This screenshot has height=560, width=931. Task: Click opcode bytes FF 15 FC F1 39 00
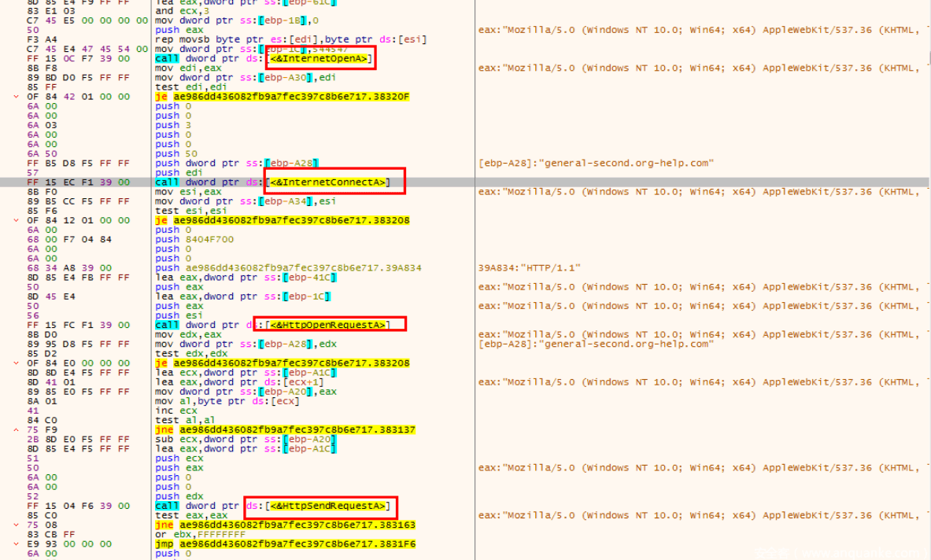click(x=79, y=325)
